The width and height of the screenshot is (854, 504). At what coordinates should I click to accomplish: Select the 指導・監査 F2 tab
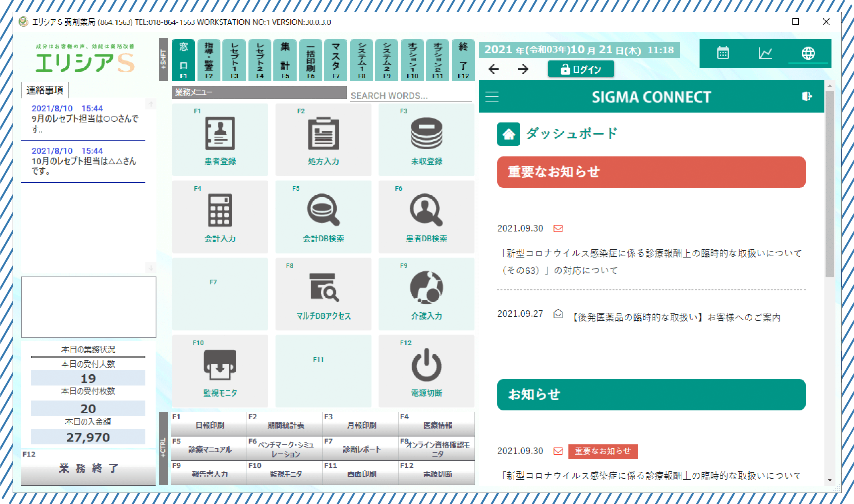tap(209, 60)
